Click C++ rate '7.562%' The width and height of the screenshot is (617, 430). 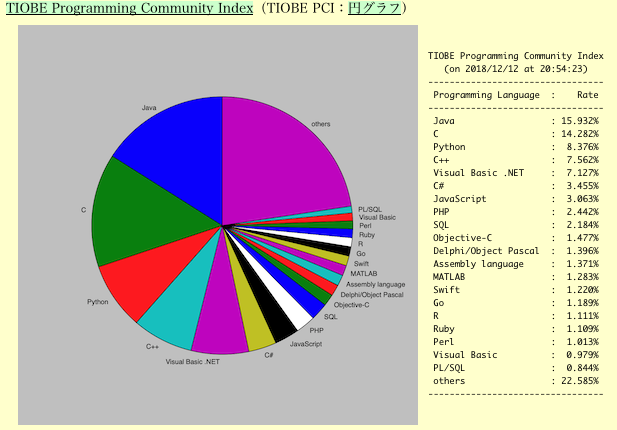582,160
